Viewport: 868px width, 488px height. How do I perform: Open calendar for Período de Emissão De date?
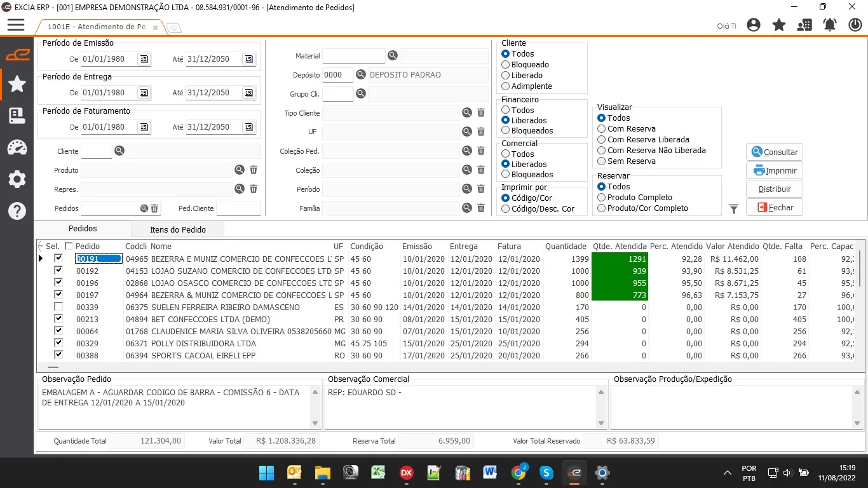(x=144, y=58)
